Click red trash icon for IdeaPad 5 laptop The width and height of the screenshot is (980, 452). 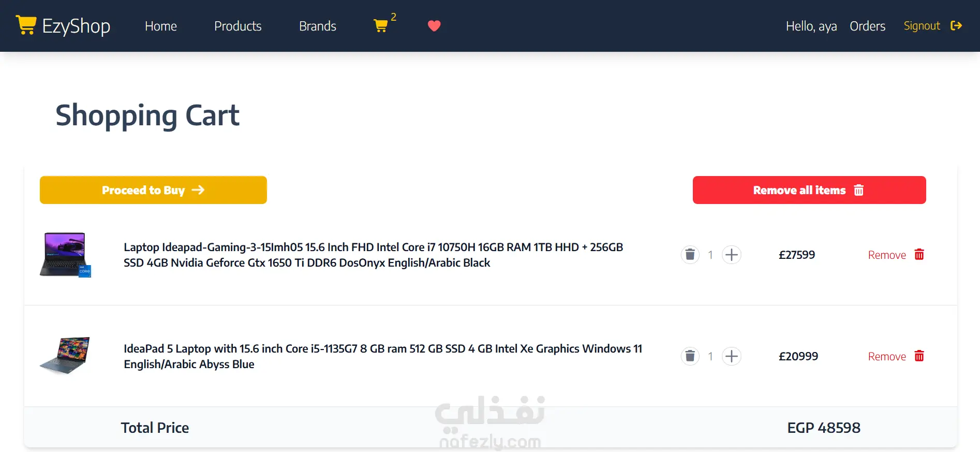point(919,356)
